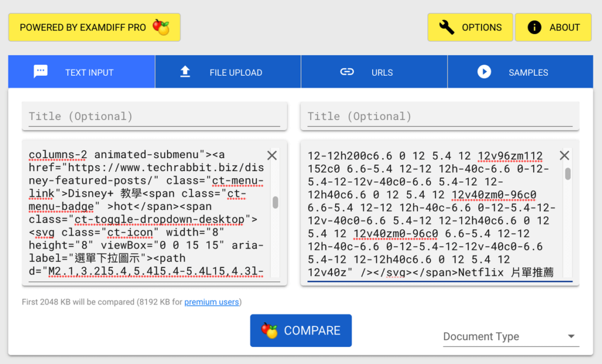Click the upload arrow File Upload icon

tap(185, 71)
